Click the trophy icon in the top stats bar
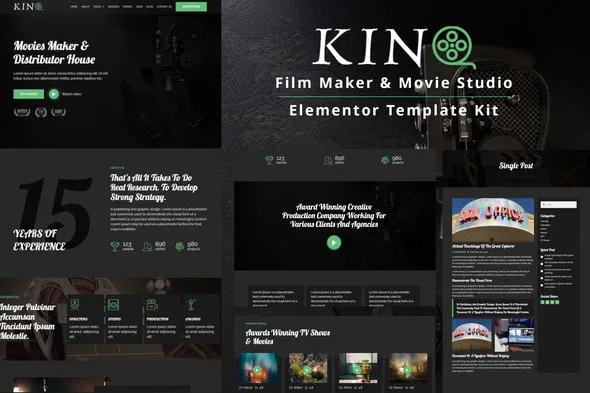 269,160
